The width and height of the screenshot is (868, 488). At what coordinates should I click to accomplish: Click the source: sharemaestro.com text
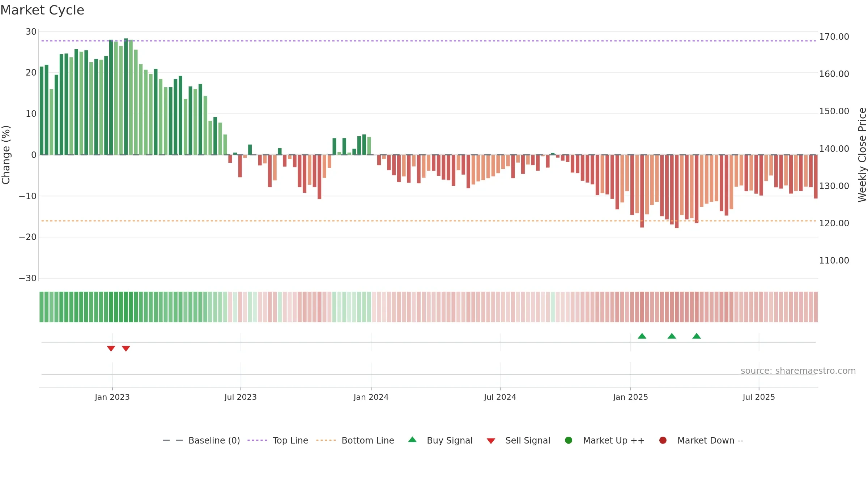tap(798, 371)
